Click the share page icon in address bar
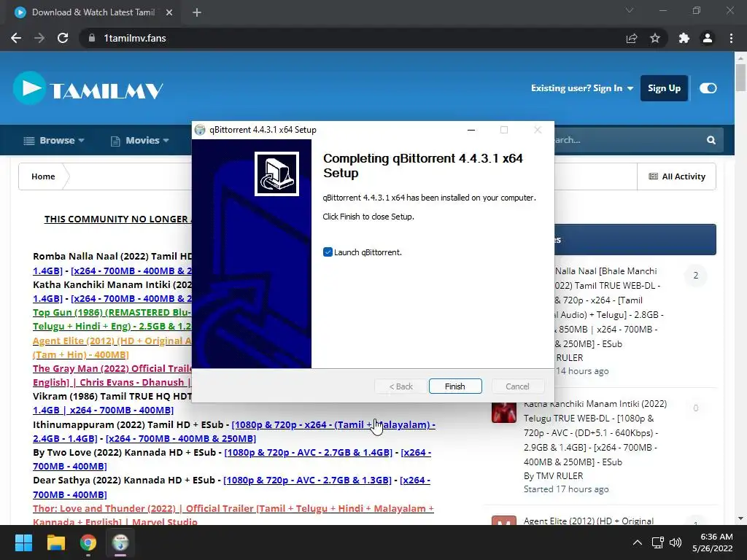 (x=632, y=38)
